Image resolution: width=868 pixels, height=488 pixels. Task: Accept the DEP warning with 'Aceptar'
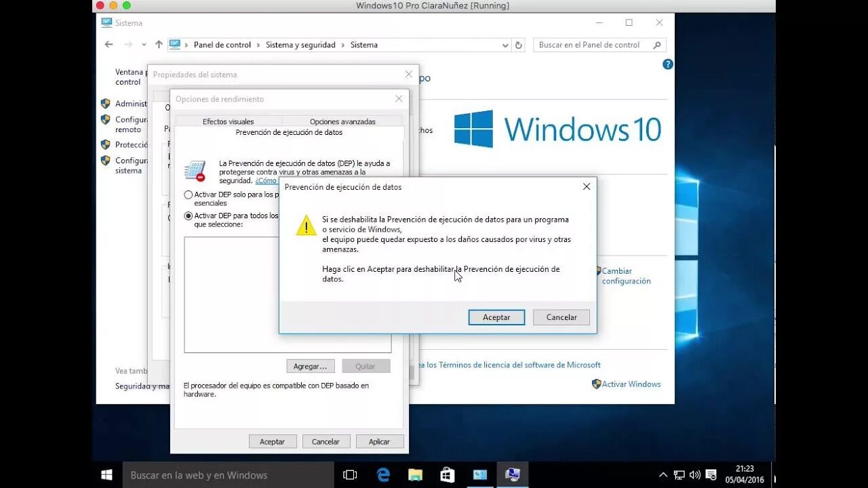pyautogui.click(x=496, y=317)
